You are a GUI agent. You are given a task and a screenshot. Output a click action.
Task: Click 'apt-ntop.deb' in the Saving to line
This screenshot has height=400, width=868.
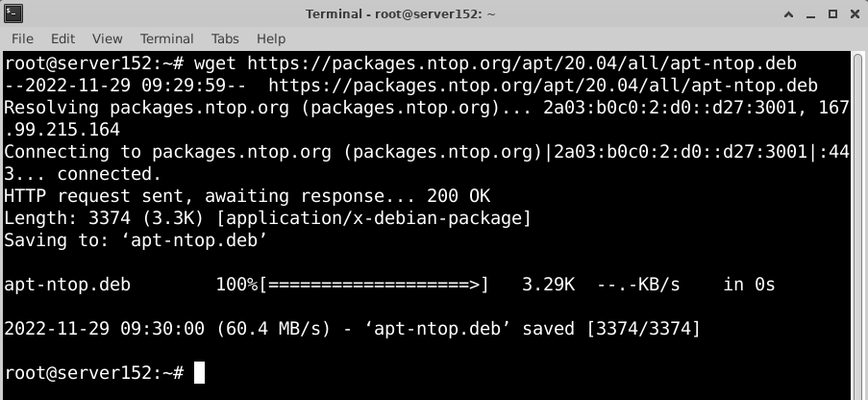(194, 240)
